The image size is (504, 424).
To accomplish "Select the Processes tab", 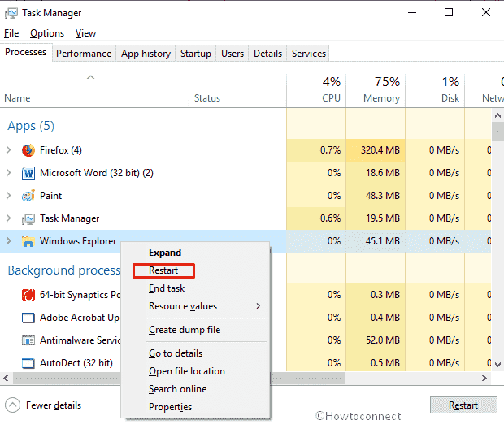I will click(x=26, y=52).
